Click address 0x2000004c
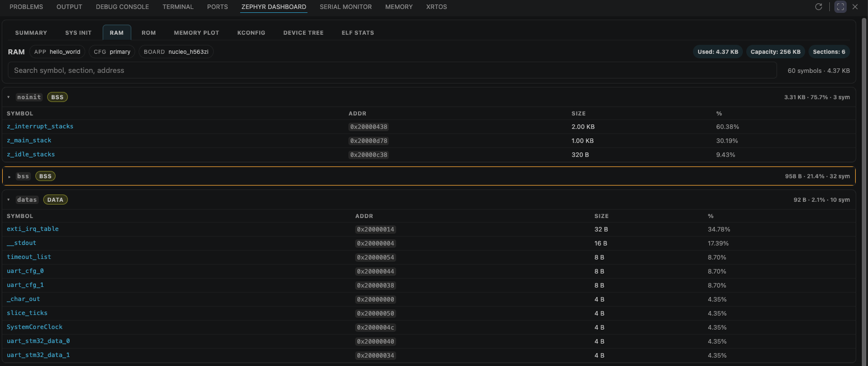This screenshot has height=366, width=868. pos(375,327)
